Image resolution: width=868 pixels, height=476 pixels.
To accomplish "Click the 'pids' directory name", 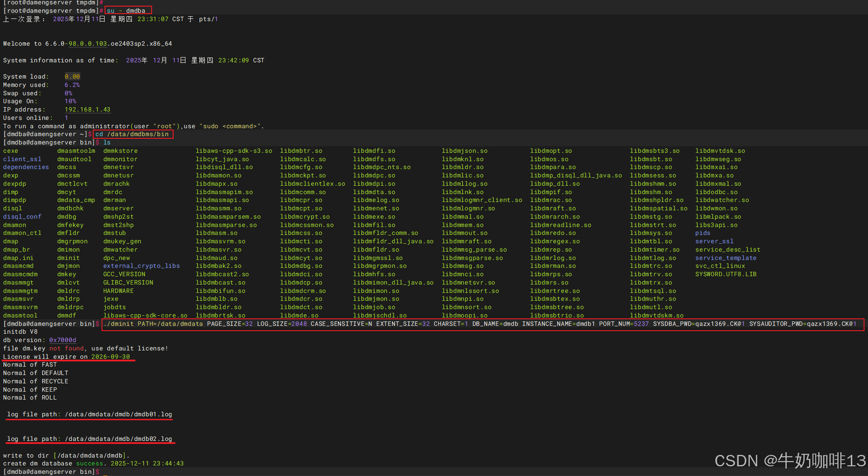I will [702, 233].
